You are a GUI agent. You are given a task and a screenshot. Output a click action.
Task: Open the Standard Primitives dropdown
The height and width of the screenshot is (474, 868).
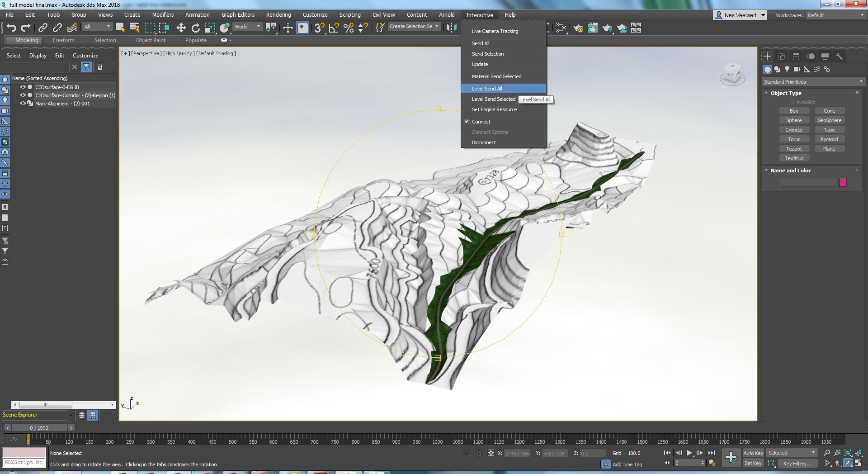click(812, 81)
